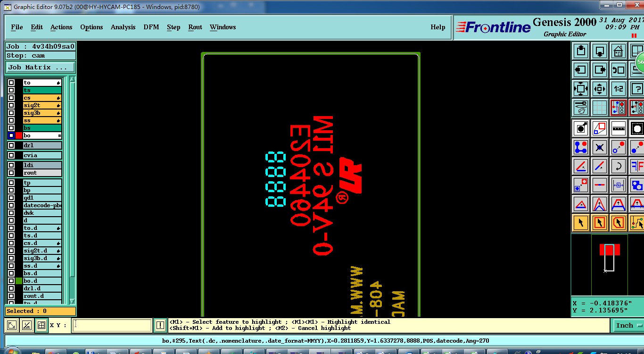Image resolution: width=644 pixels, height=354 pixels.
Task: Click the zoom out shrink icon
Action: [599, 89]
